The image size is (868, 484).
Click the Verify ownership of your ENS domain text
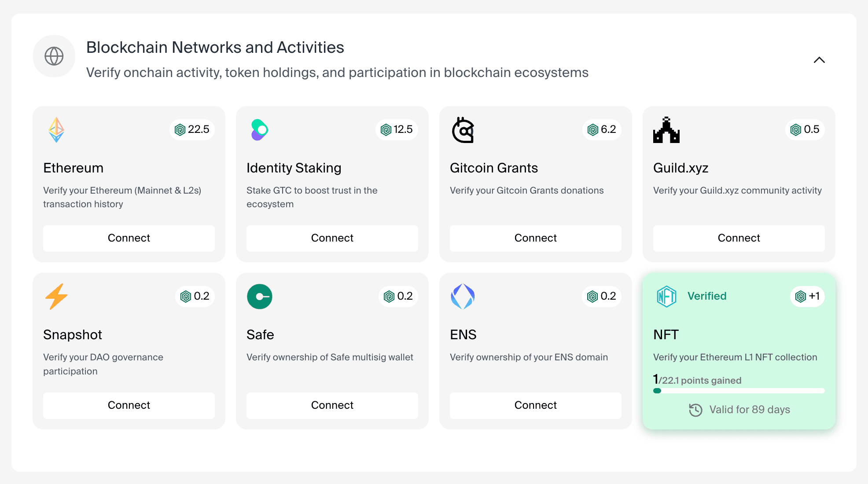point(529,357)
